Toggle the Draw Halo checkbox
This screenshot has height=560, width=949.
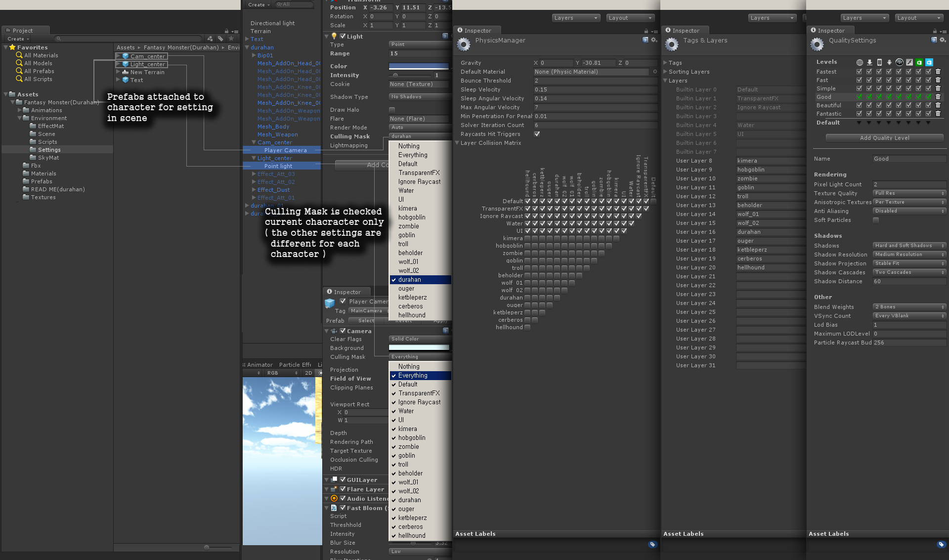tap(392, 110)
